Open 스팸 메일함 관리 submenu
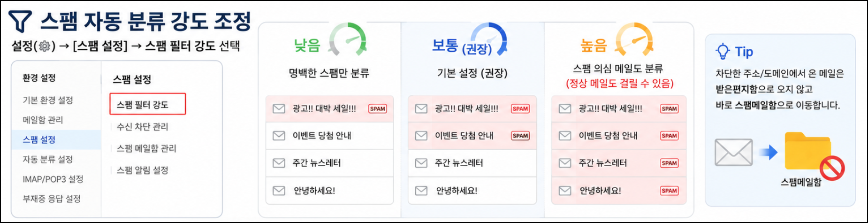 [x=146, y=148]
